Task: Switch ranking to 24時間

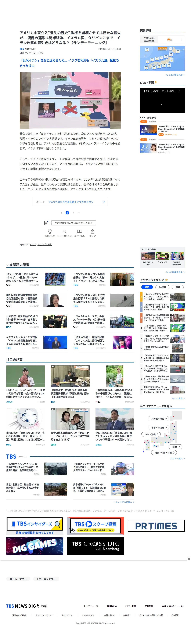Action: (162, 287)
